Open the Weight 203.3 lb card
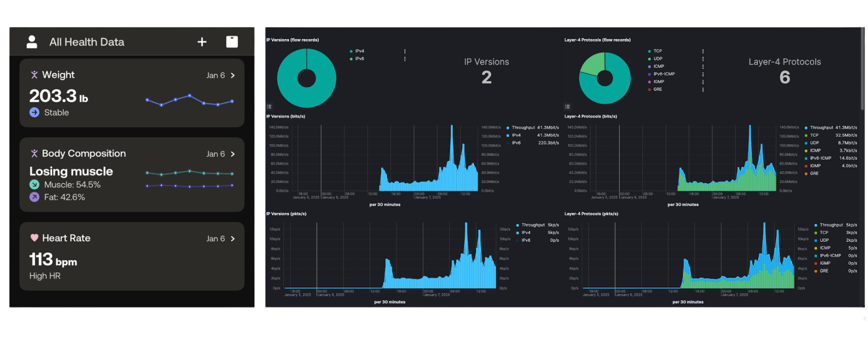Image resolution: width=868 pixels, height=338 pixels. point(132,93)
